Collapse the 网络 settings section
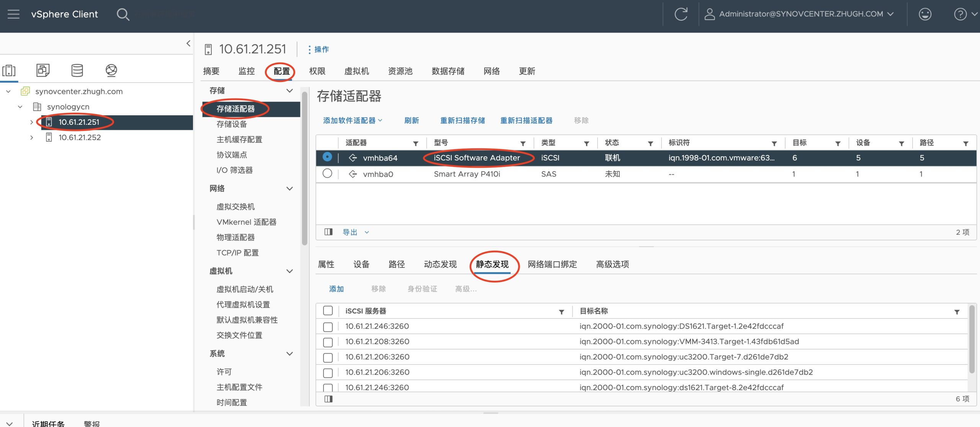The image size is (980, 427). (x=289, y=188)
